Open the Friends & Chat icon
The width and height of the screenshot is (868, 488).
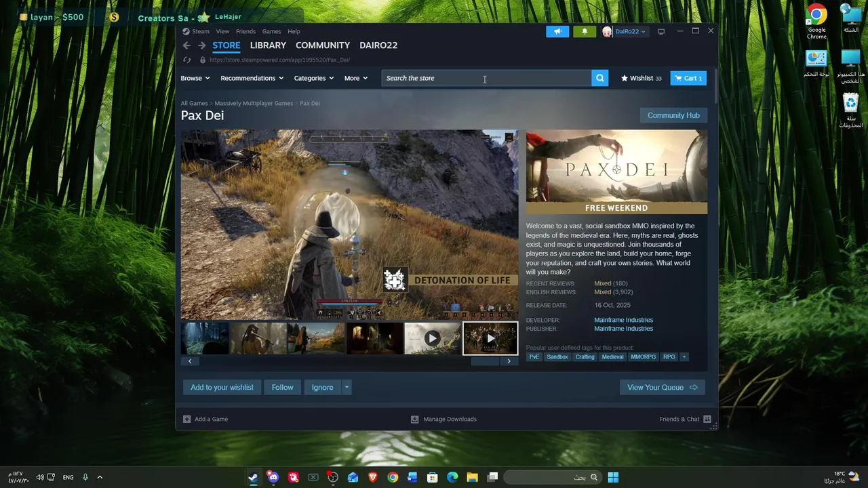click(707, 419)
